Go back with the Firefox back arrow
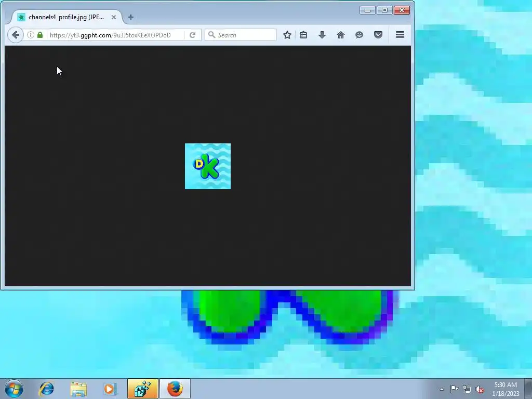The width and height of the screenshot is (532, 399). (x=16, y=35)
